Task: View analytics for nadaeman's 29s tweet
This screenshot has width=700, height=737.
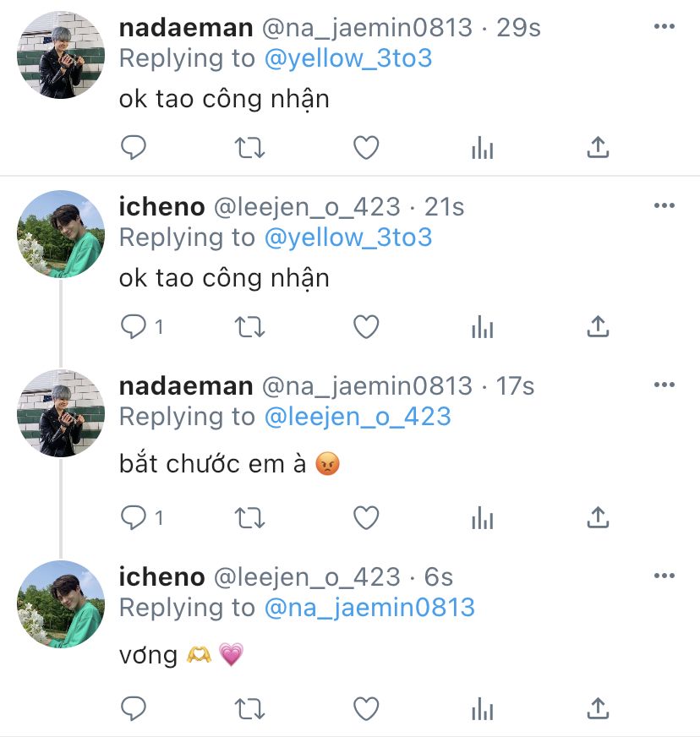Action: (482, 148)
